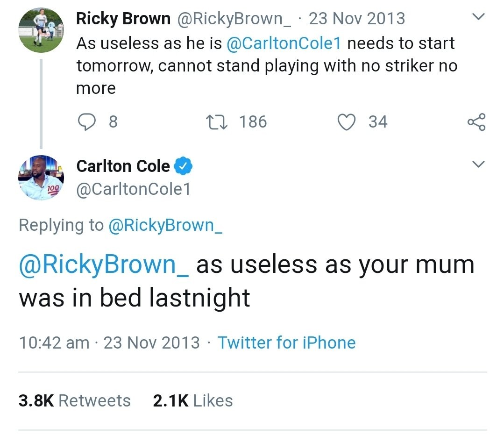Click the @RickyBrown_ mention in reply text
This screenshot has height=435, width=504.
tap(104, 265)
